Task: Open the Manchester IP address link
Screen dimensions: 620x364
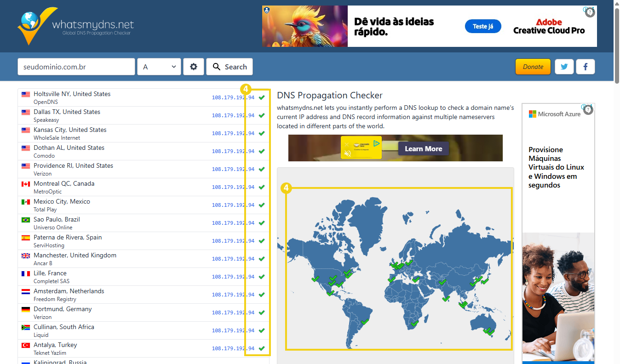Action: coord(233,259)
